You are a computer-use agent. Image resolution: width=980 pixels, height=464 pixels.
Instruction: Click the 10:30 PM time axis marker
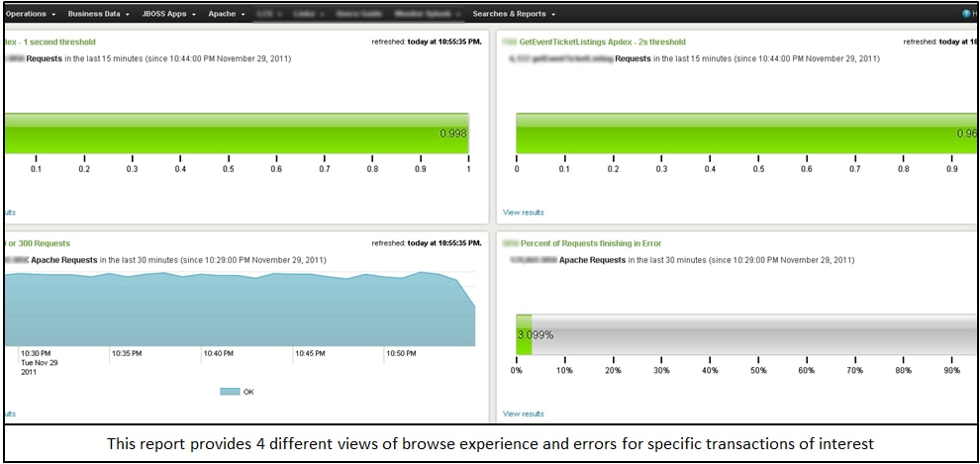(x=36, y=353)
